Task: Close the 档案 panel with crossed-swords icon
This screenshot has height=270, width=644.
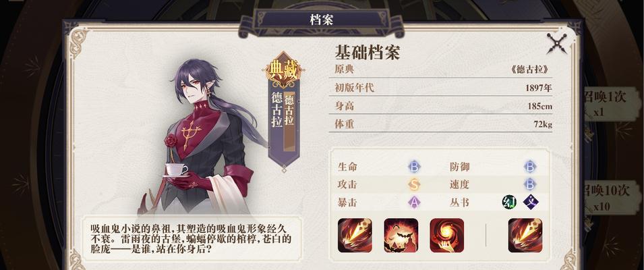Action: 556,43
